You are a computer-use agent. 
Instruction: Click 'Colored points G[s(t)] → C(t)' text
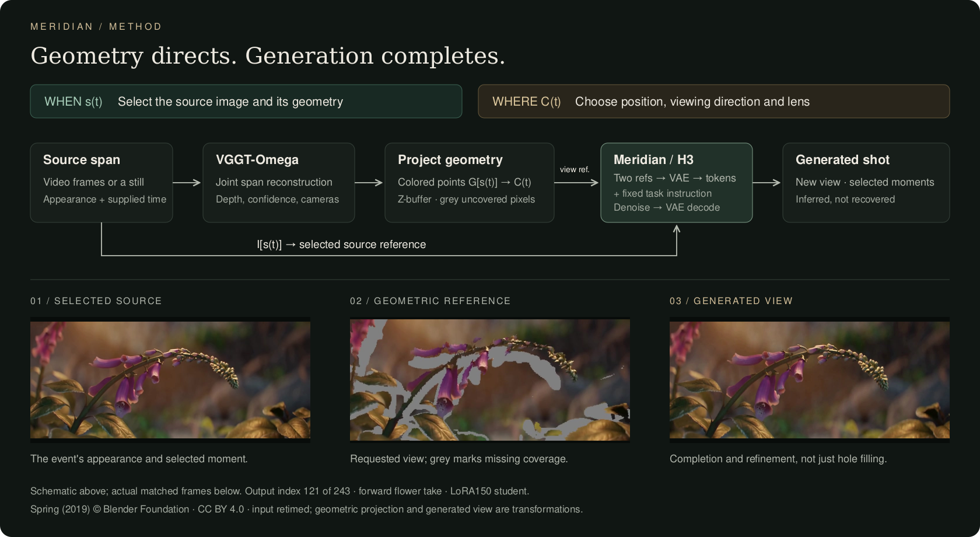click(464, 182)
